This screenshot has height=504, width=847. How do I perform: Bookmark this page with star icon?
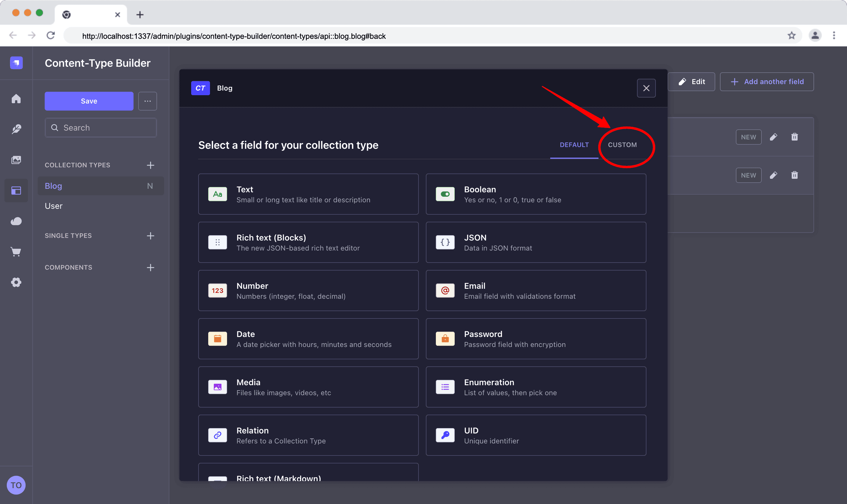[792, 36]
